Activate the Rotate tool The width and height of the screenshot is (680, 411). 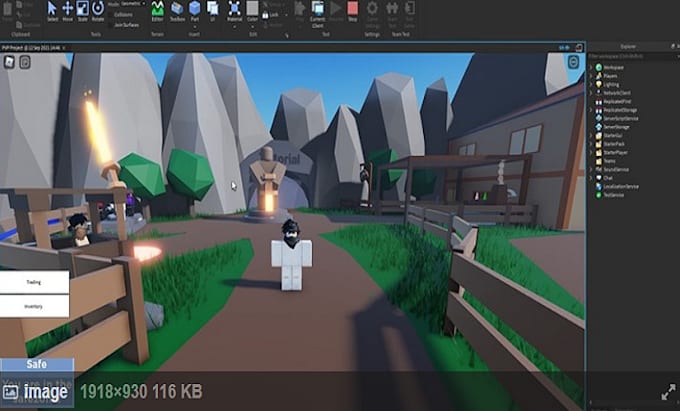(98, 11)
